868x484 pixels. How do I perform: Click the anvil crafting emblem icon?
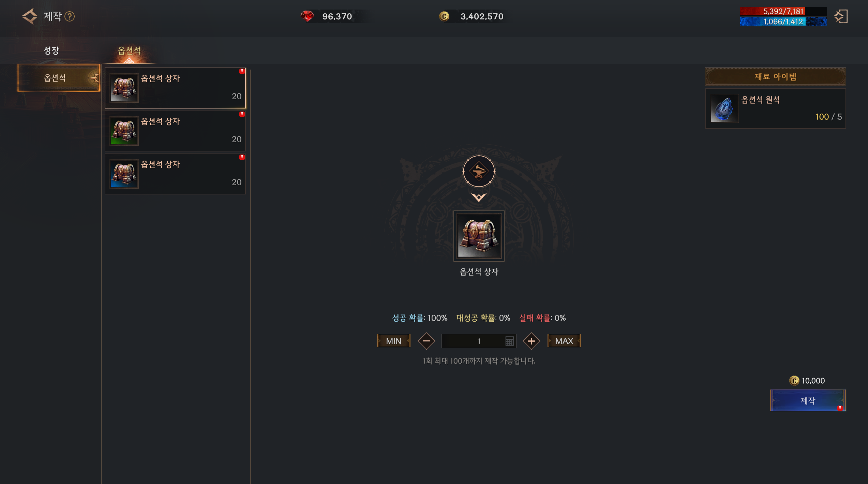click(x=479, y=171)
